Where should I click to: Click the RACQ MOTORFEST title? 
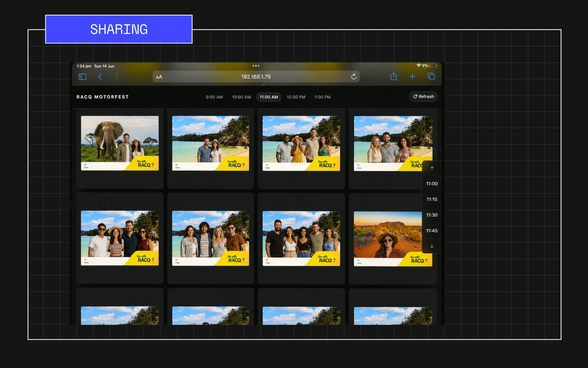click(102, 97)
